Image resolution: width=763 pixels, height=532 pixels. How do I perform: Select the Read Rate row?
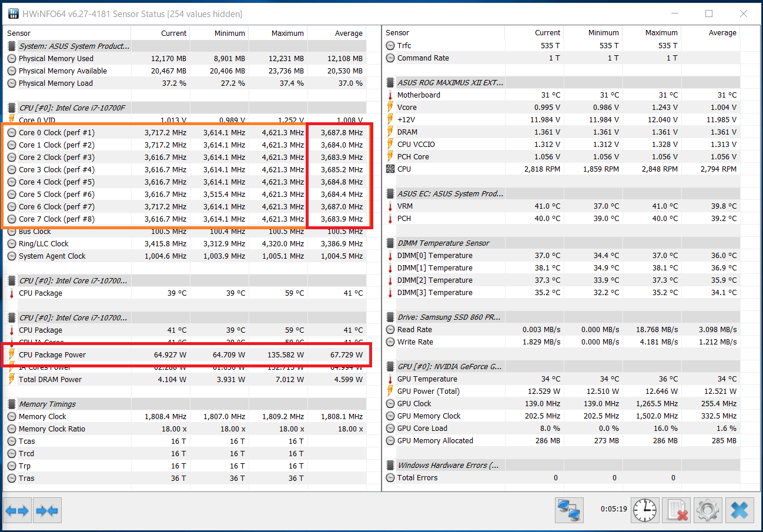click(561, 329)
